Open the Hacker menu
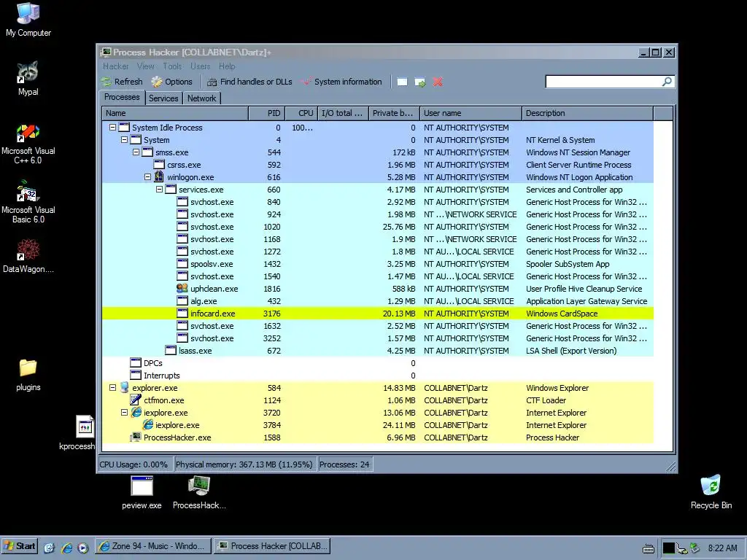The image size is (747, 560). click(116, 66)
